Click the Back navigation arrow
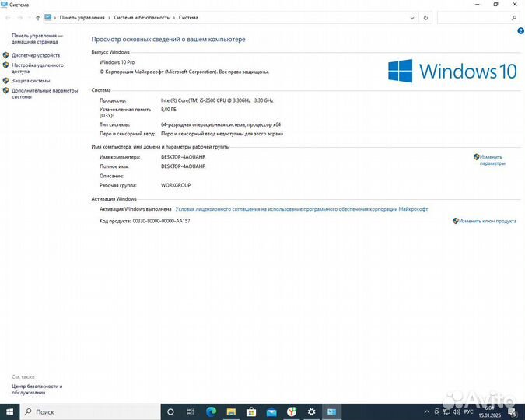Image resolution: width=525 pixels, height=420 pixels. 8,18
